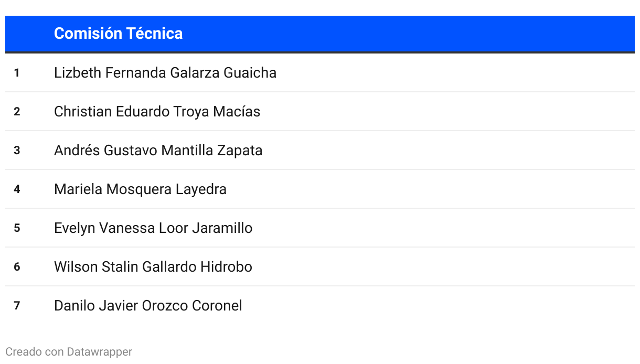
Task: Select the row Danilo Javier Orozco Coronel
Action: pyautogui.click(x=320, y=305)
